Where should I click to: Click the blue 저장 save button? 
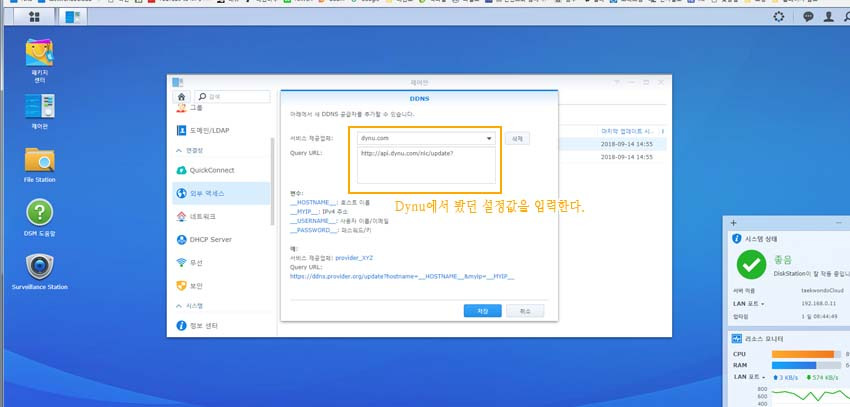point(482,311)
